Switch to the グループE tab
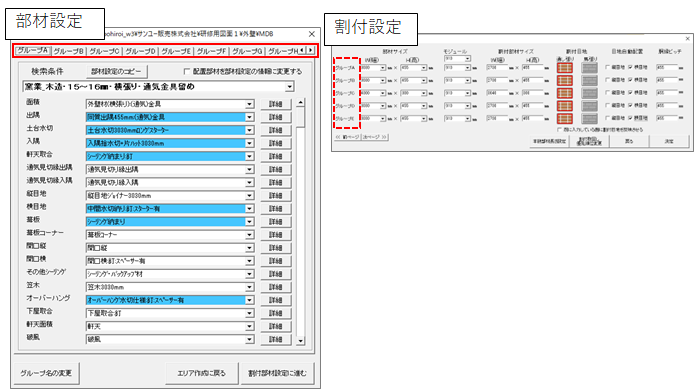The height and width of the screenshot is (389, 694). (x=176, y=51)
